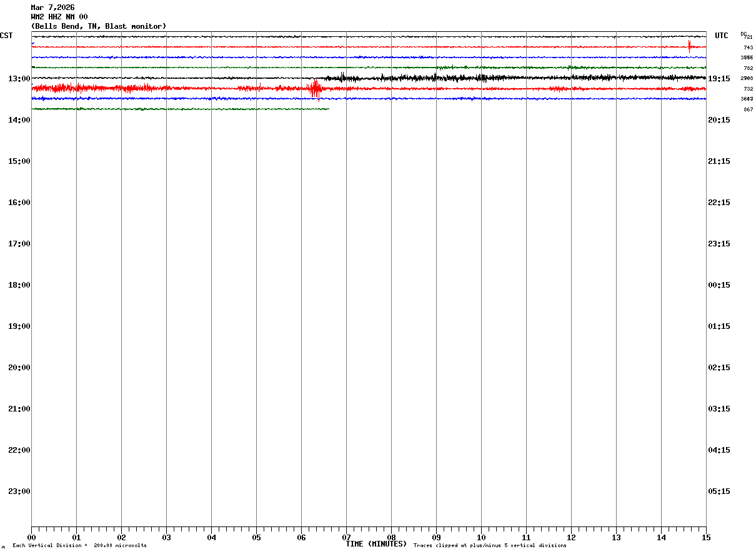Click the 02:15 UTC time label
The image size is (756, 554).
[x=719, y=368]
